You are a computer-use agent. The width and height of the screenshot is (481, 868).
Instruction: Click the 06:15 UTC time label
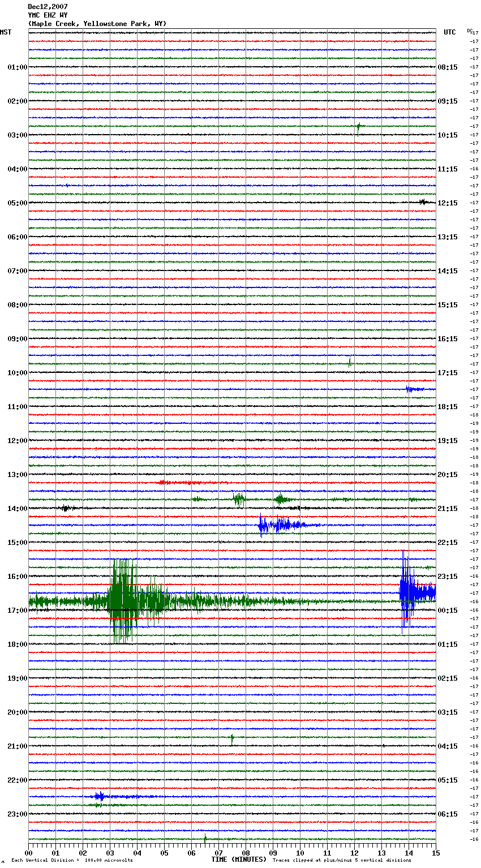click(448, 814)
